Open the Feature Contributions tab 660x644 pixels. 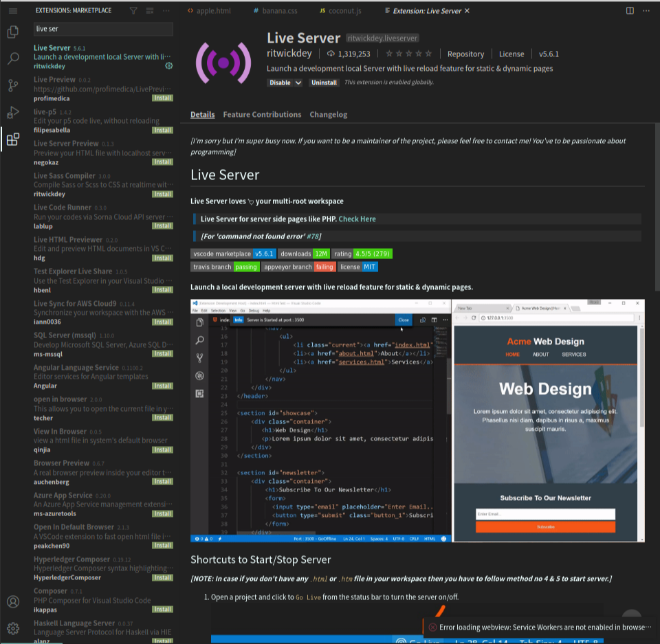(x=262, y=115)
